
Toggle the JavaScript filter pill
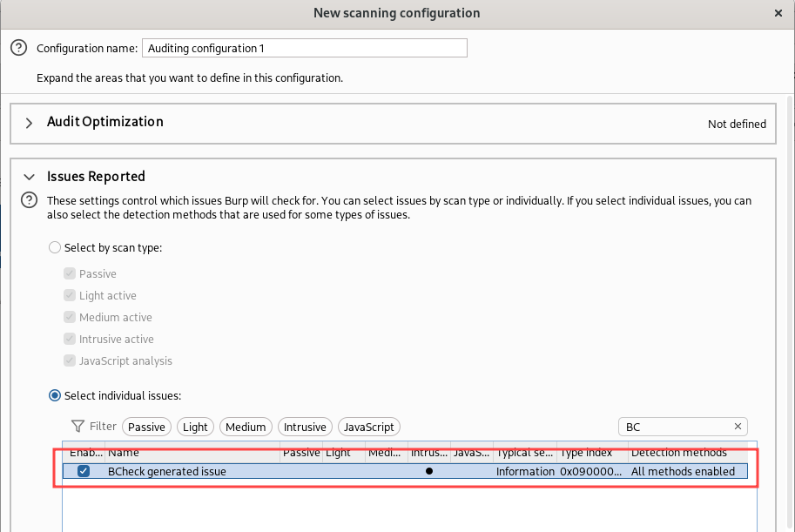[x=368, y=427]
